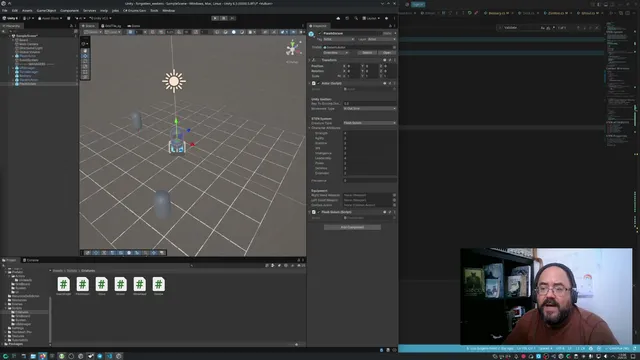Toggle constrained proportions for Scale
This screenshot has height=360, width=640.
point(339,76)
